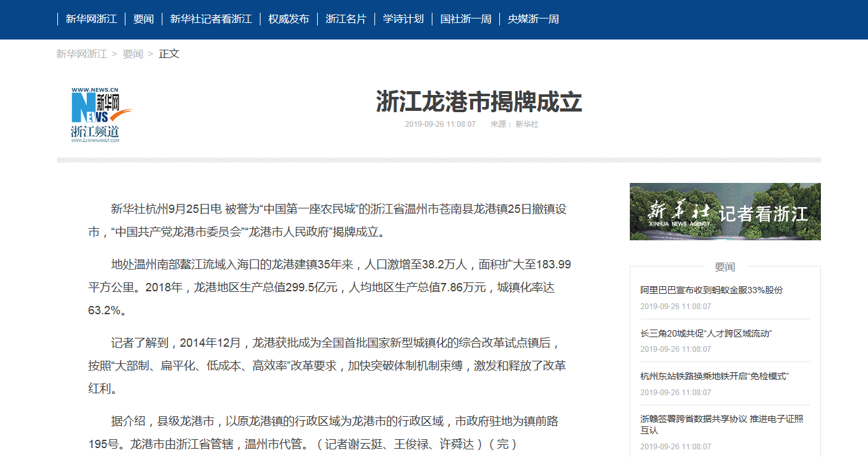Open 新华网浙江 in top navigation
This screenshot has width=868, height=457.
(x=91, y=19)
